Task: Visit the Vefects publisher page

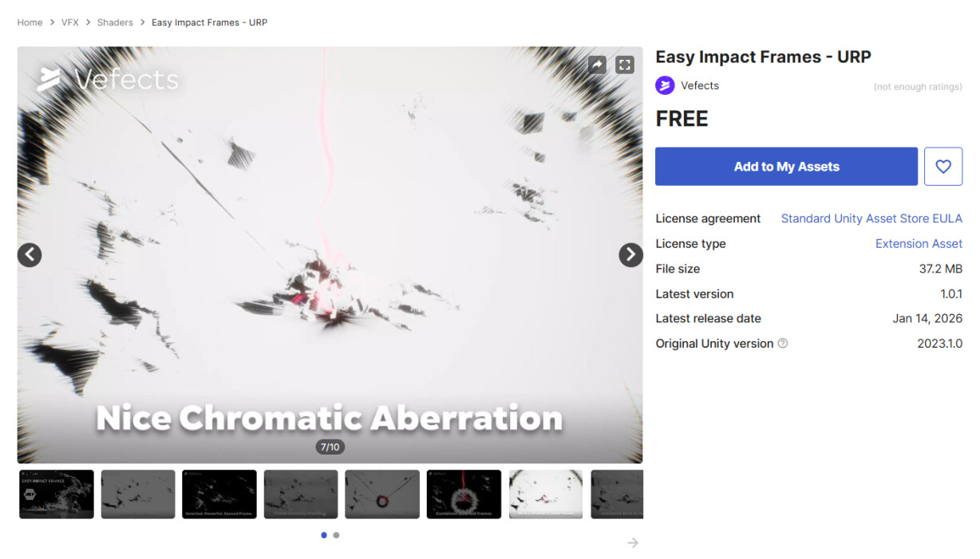Action: (700, 85)
